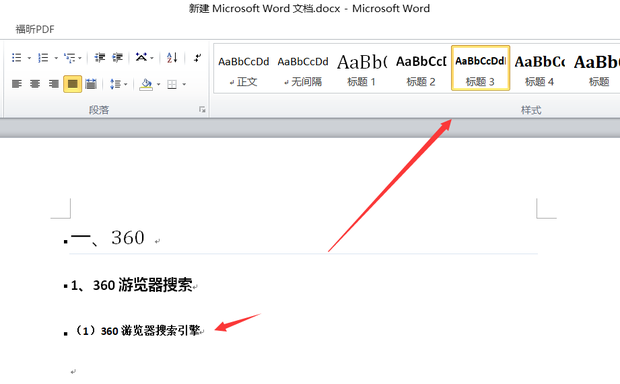This screenshot has height=384, width=620.
Task: Click heading (1)360 游览器搜索引擎
Action: click(x=137, y=330)
